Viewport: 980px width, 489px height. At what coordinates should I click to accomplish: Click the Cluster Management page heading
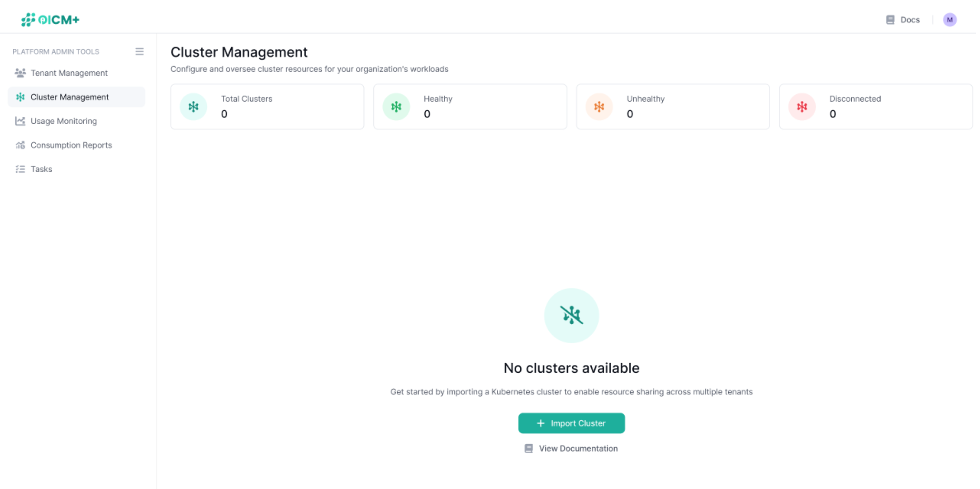click(239, 52)
